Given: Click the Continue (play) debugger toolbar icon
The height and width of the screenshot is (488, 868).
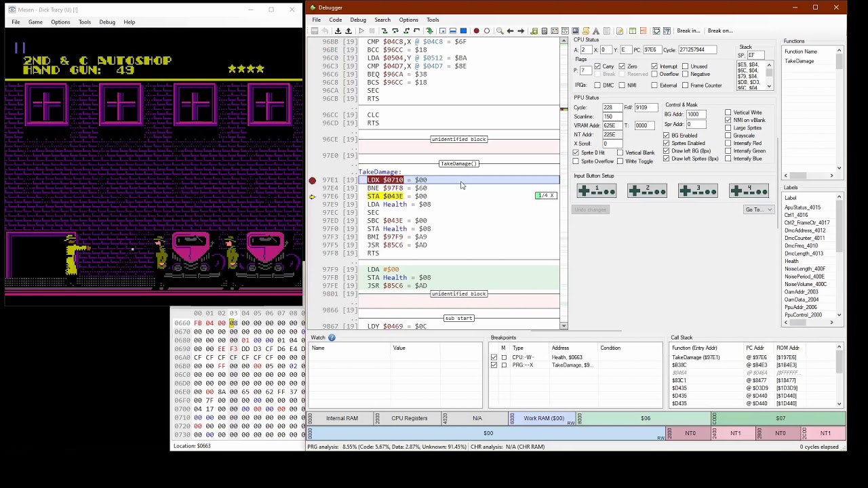Looking at the screenshot, I should [361, 30].
